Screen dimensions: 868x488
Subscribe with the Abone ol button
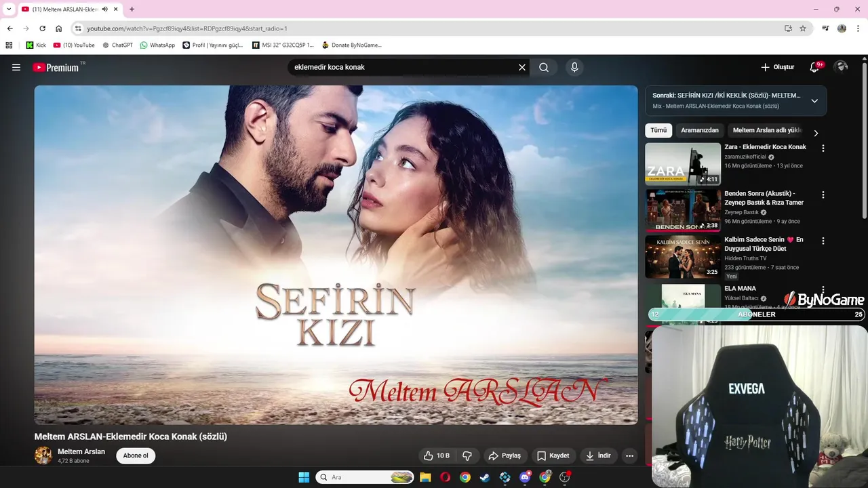136,455
